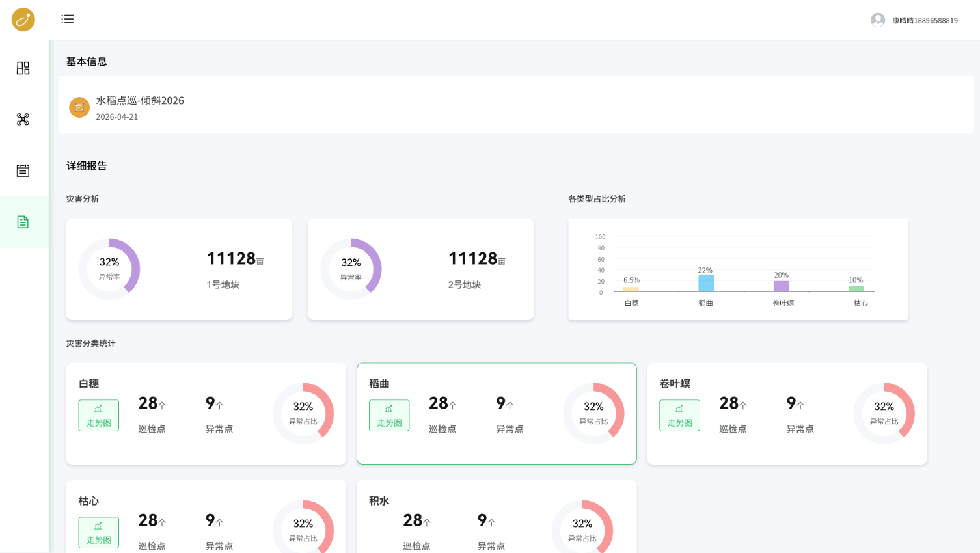Screen dimensions: 980x553
Task: Click the 灾害分类统计 label
Action: click(90, 344)
